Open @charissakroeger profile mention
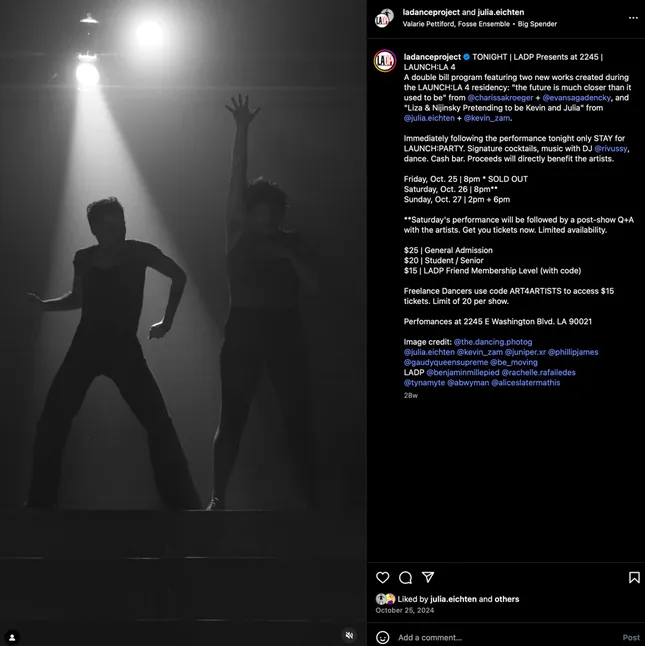 point(500,98)
